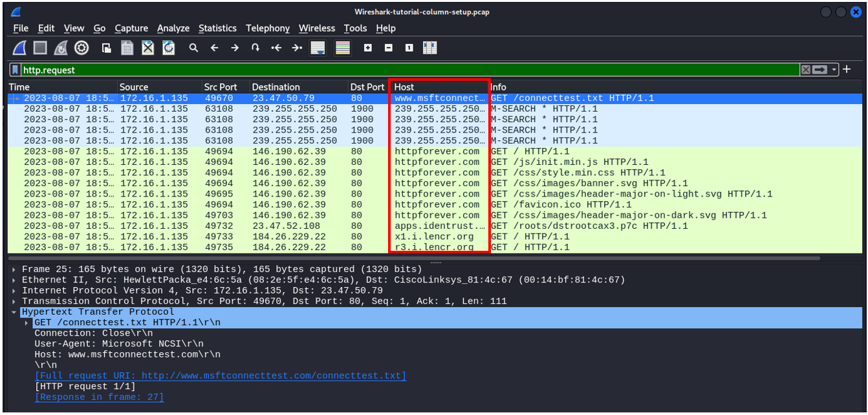The height and width of the screenshot is (415, 868).
Task: Select packet GET /js/init.min.js
Action: click(434, 162)
